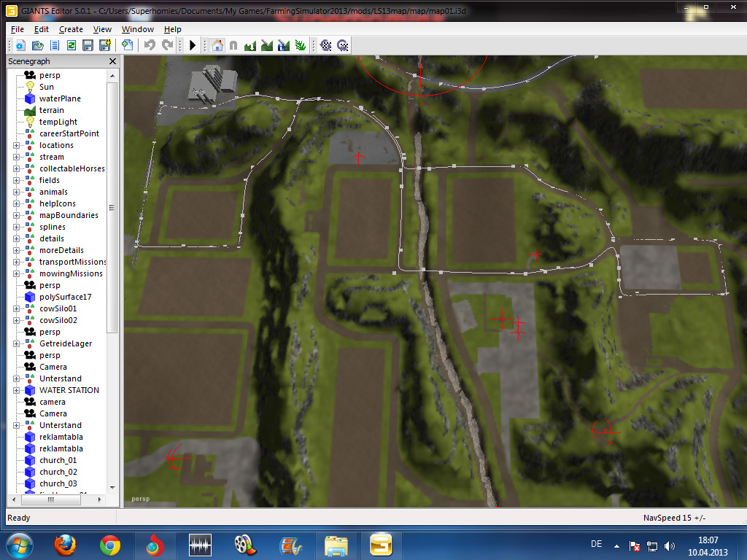Open the File menu
Image resolution: width=747 pixels, height=560 pixels.
point(18,29)
